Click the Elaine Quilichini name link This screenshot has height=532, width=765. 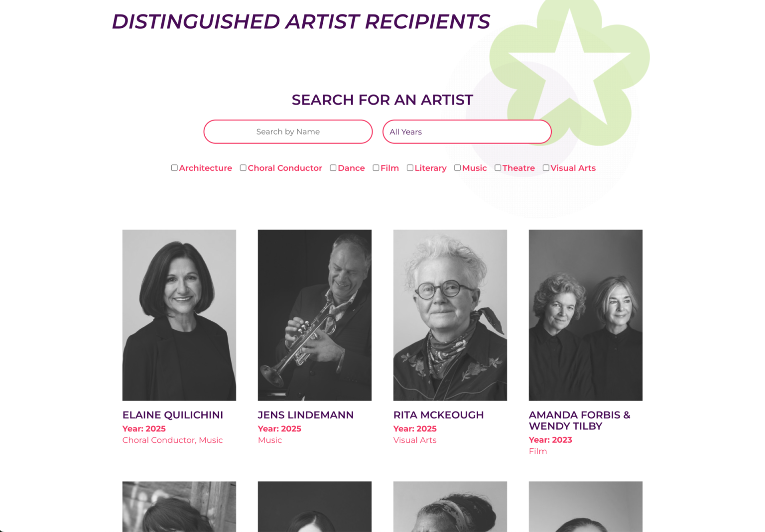click(x=173, y=415)
